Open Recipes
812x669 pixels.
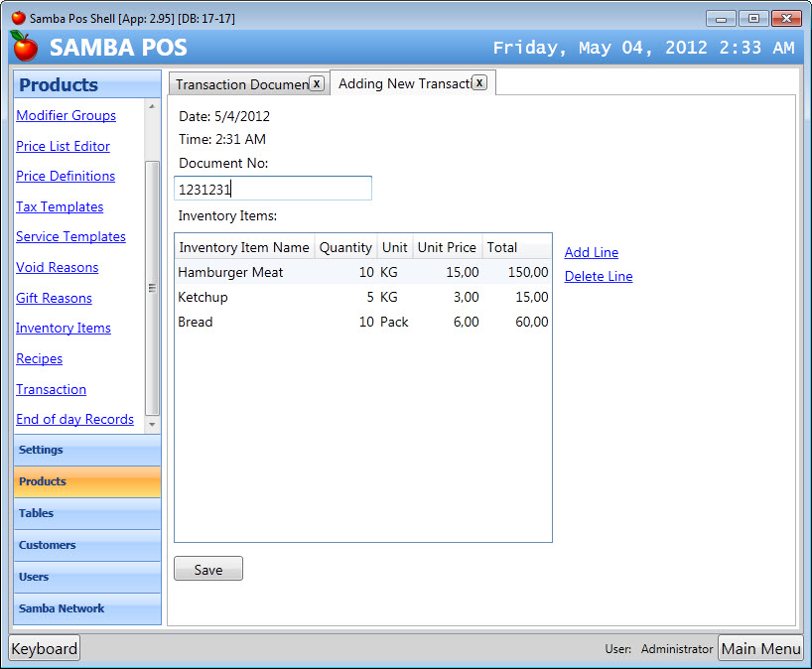pos(40,359)
